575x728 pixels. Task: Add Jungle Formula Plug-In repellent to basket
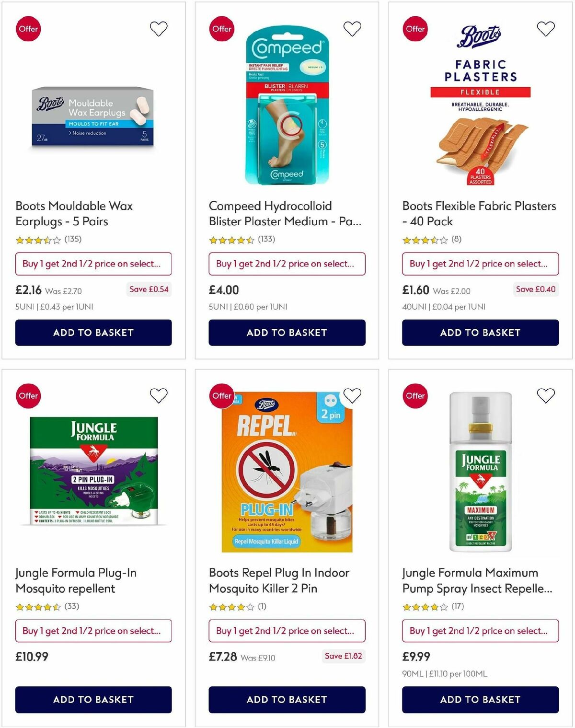pyautogui.click(x=93, y=700)
